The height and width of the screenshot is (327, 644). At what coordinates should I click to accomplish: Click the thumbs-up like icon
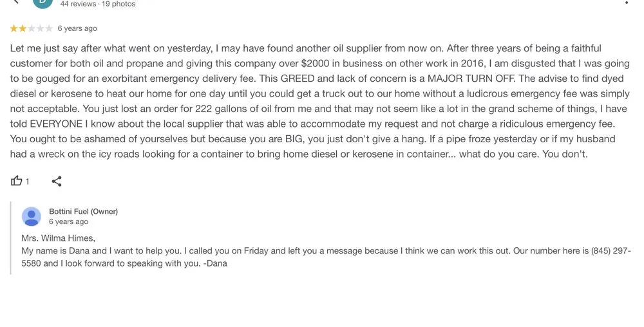click(17, 181)
